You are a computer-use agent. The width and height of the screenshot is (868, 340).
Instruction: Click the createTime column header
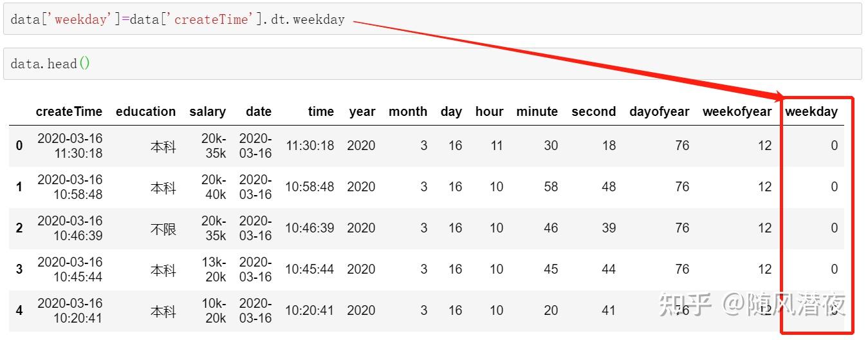(x=69, y=111)
